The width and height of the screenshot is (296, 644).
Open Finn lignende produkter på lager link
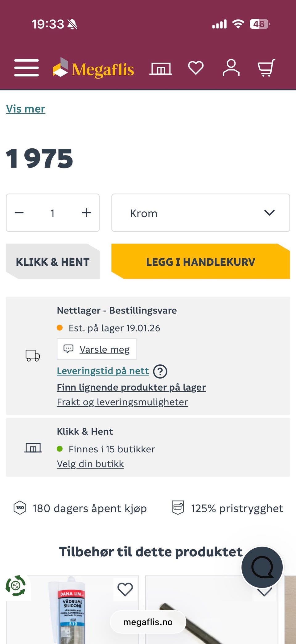[131, 387]
